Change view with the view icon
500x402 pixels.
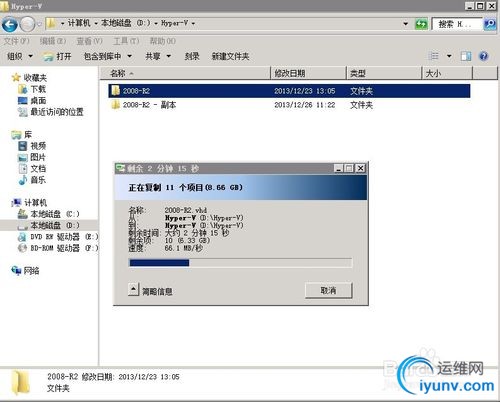tap(434, 56)
